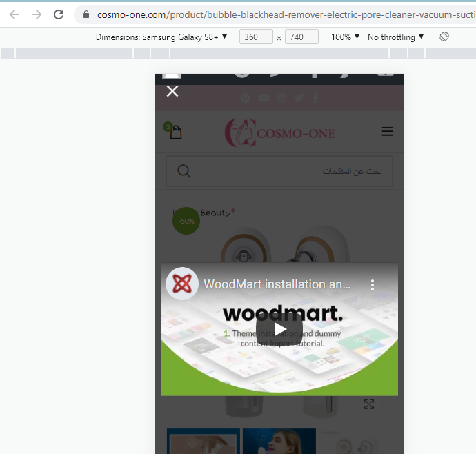Click the Instagram social icon
The height and width of the screenshot is (454, 476).
tap(281, 98)
